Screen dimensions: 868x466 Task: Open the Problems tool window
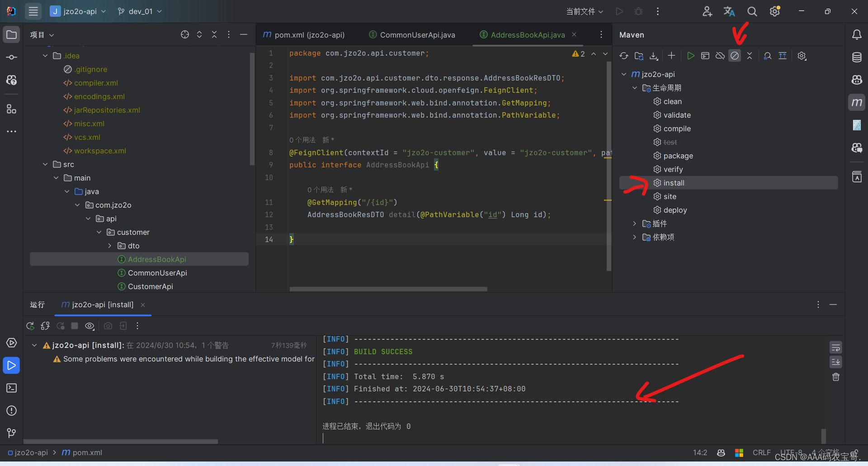pyautogui.click(x=12, y=411)
